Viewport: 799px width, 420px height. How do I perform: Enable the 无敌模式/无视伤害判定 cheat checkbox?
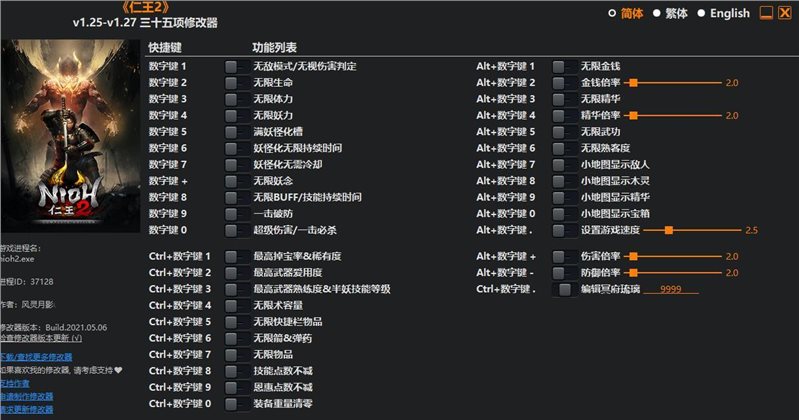pyautogui.click(x=232, y=66)
